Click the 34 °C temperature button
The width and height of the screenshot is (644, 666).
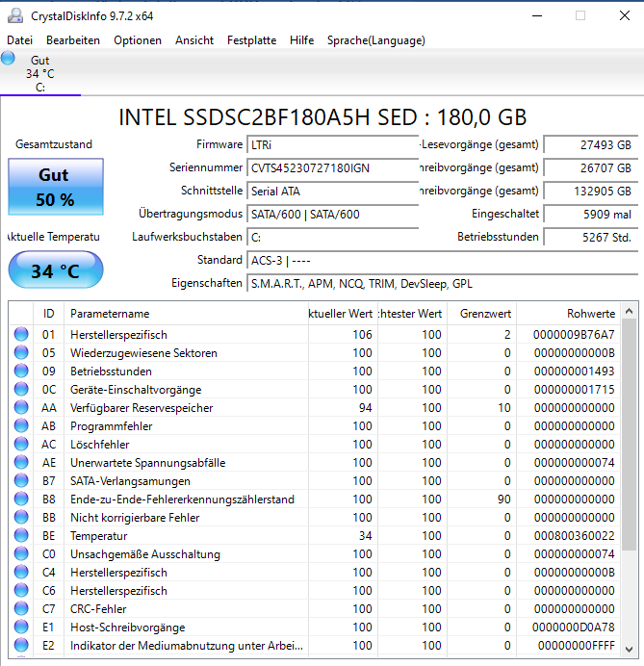click(x=56, y=270)
